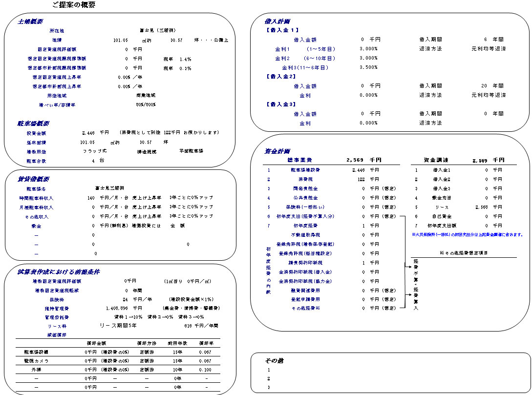Screen dimensions: 532x395
Task: Click the '融資関連費用' row label
Action: pos(305,291)
